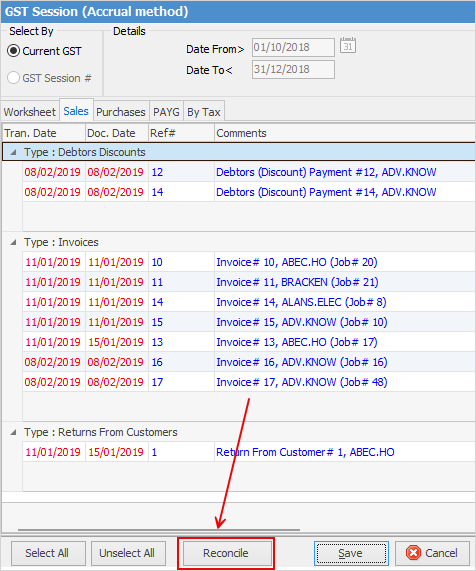The width and height of the screenshot is (476, 571).
Task: Switch to the By Tax tab
Action: (x=204, y=112)
